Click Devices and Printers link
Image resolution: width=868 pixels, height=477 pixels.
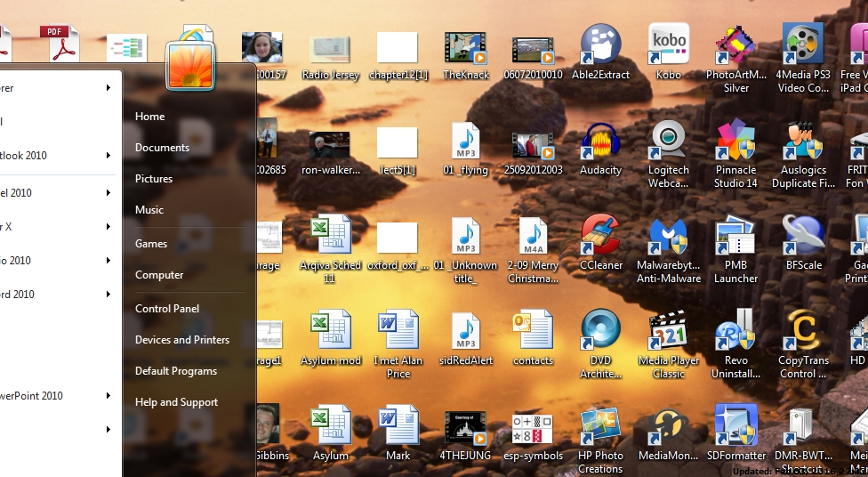pyautogui.click(x=182, y=340)
